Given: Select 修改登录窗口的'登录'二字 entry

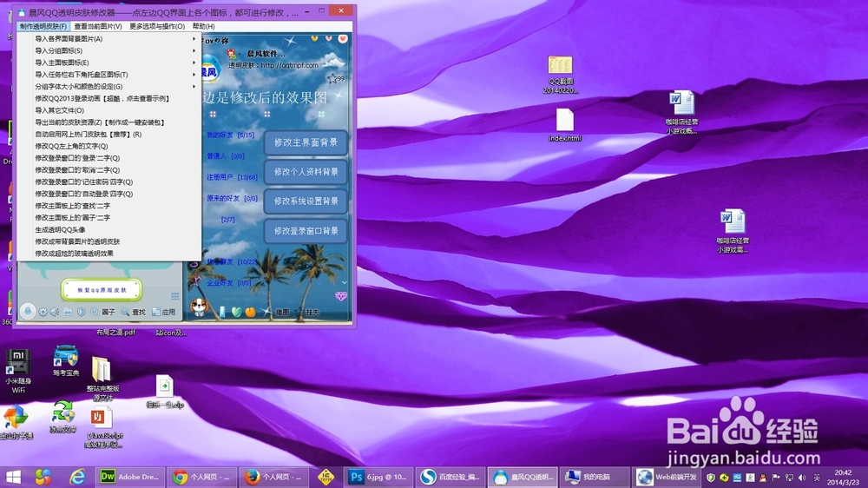Looking at the screenshot, I should pos(109,158).
